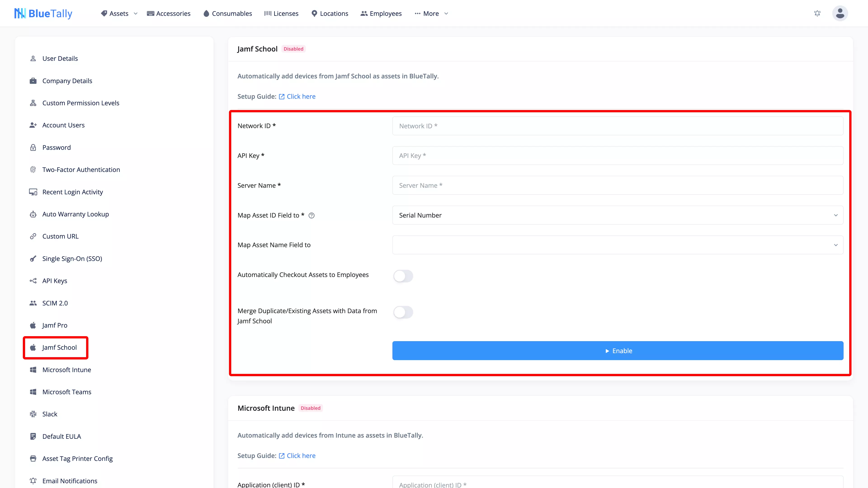Screen dimensions: 868x488
Task: Open the Microsoft Intune setup guide link
Action: point(297,456)
